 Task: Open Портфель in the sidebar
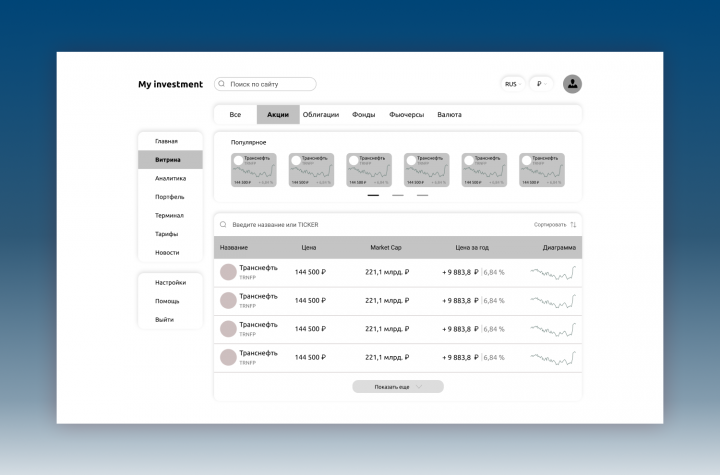[x=170, y=197]
